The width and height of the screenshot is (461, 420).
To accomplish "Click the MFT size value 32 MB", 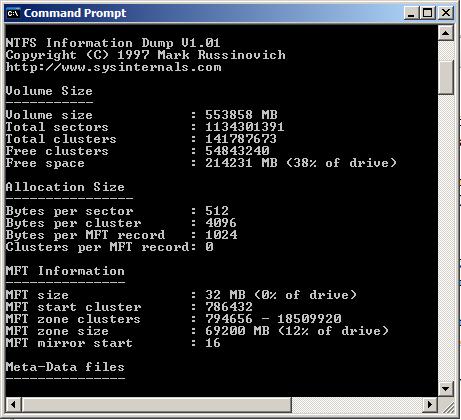I will tap(225, 295).
